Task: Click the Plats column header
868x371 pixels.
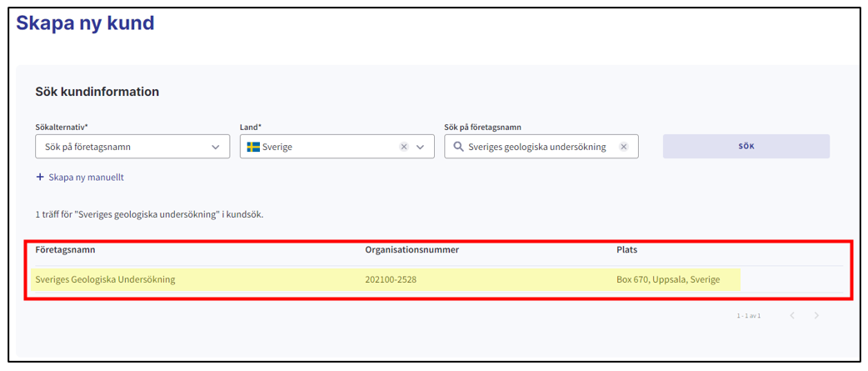Action: [x=626, y=250]
